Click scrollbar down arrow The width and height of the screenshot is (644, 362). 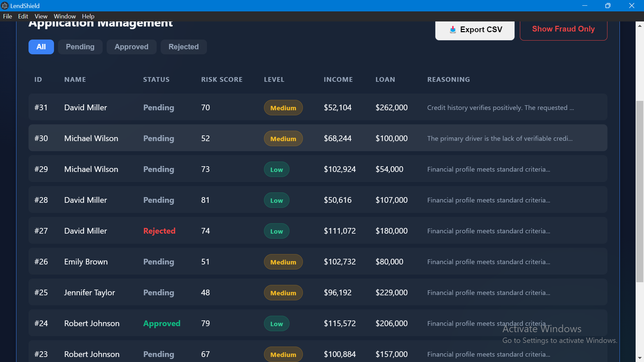pos(640,358)
